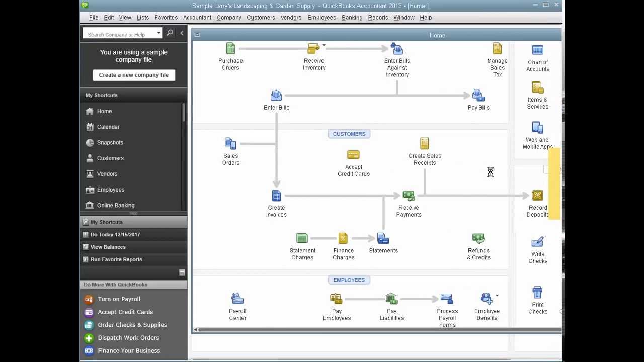Click Dispatch Work Orders link
The image size is (644, 362).
tap(128, 338)
